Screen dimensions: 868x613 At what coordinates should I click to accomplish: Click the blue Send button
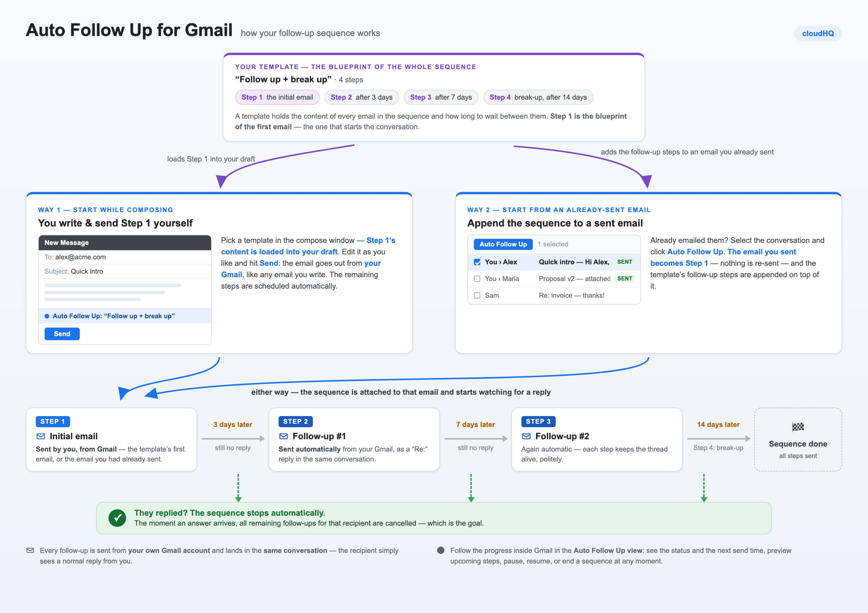(62, 334)
